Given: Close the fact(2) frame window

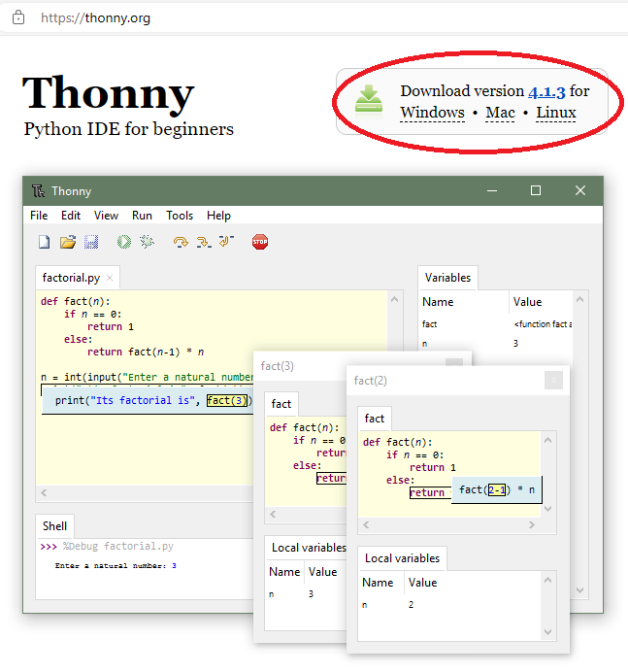Looking at the screenshot, I should [552, 381].
